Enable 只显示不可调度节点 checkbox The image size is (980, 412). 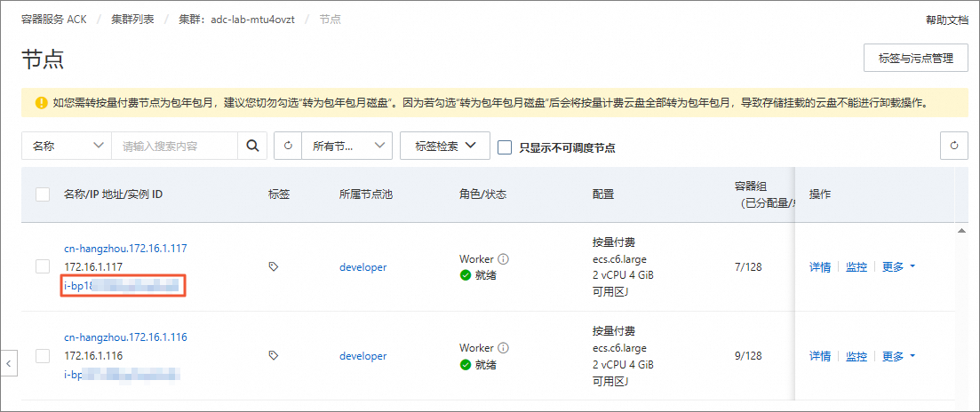pos(505,147)
